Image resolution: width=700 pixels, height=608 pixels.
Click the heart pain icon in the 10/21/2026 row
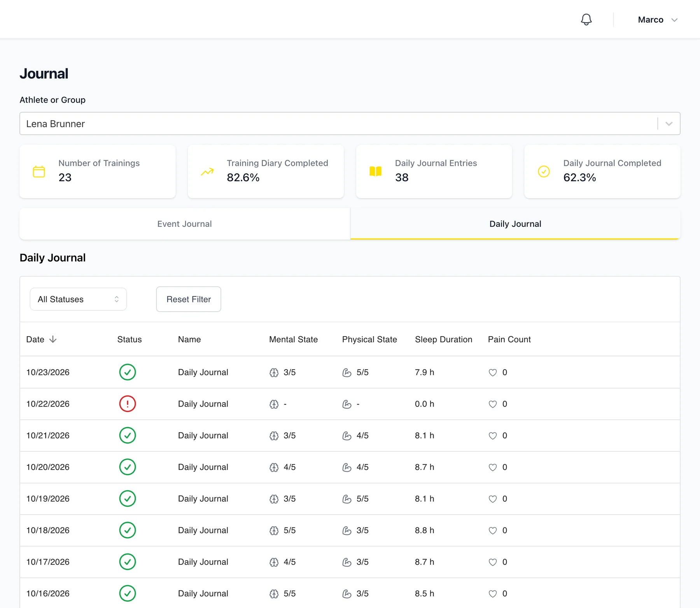click(x=493, y=436)
